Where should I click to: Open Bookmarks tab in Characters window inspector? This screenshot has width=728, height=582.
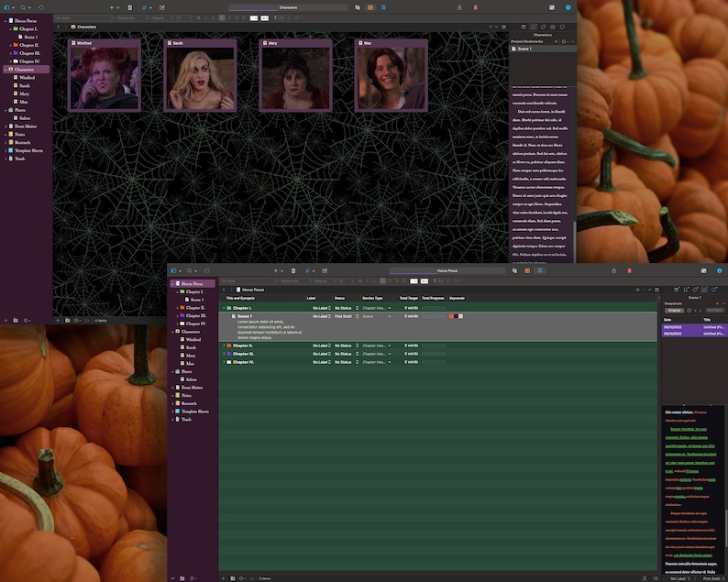pyautogui.click(x=534, y=27)
